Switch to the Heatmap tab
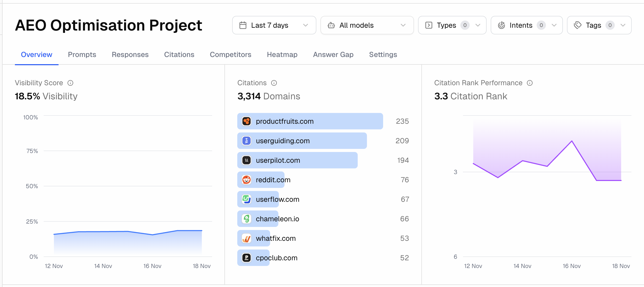This screenshot has height=287, width=644. click(282, 54)
